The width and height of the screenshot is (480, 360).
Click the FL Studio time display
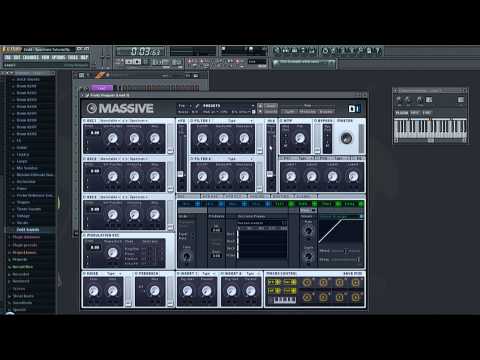coord(141,51)
